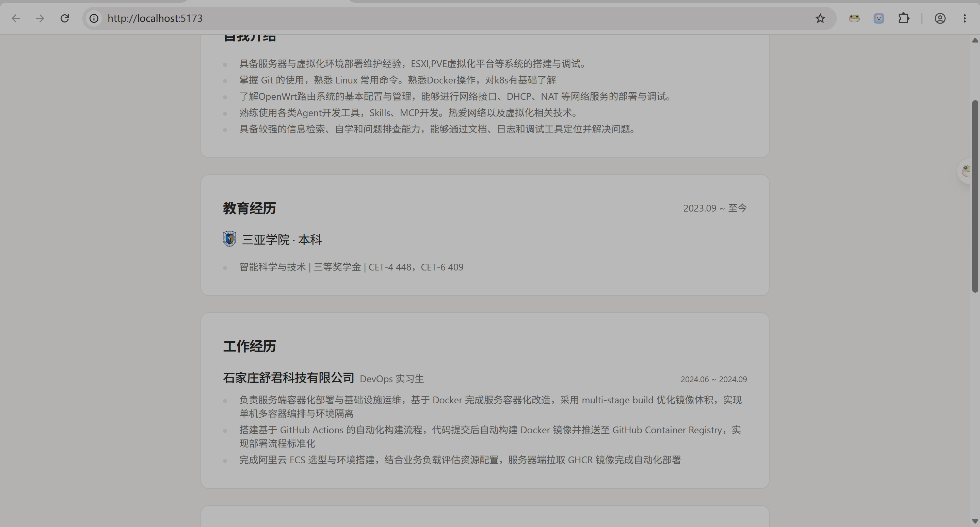Click the bullet about GitHub Actions 自动化构建流程

491,437
